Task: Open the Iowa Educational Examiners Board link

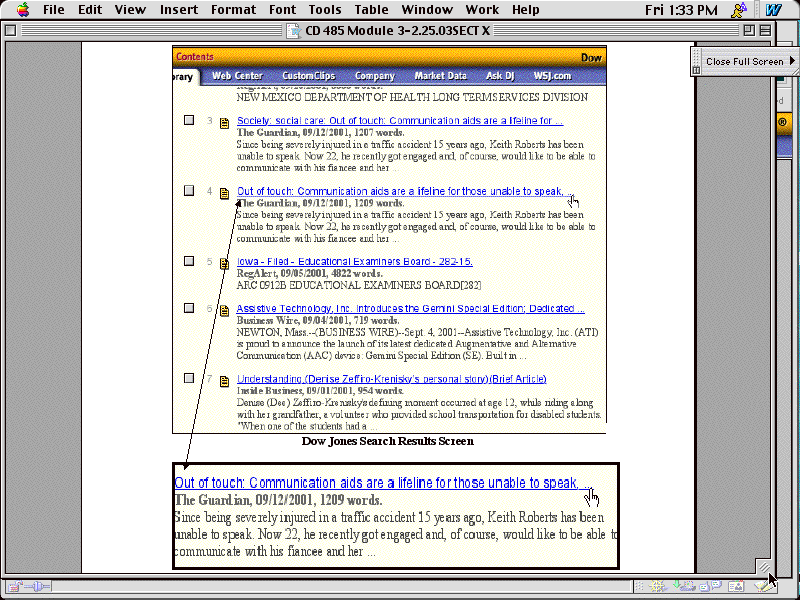Action: [355, 262]
